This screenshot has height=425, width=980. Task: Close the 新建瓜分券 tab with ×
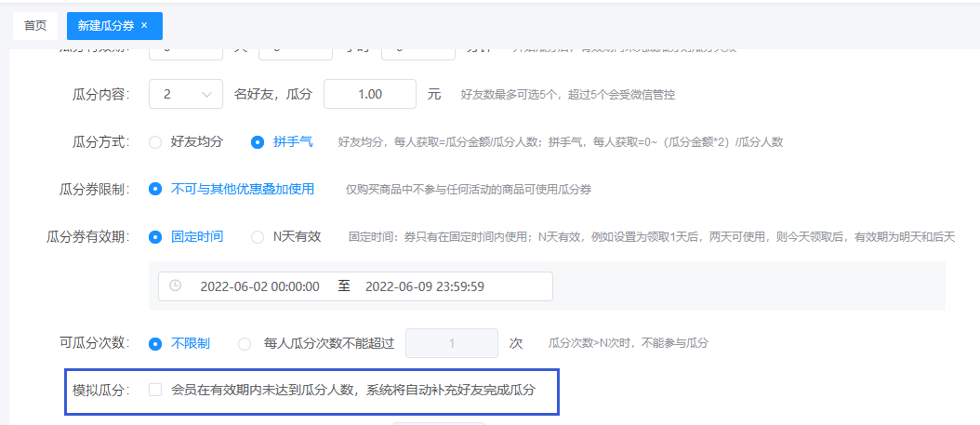click(144, 25)
